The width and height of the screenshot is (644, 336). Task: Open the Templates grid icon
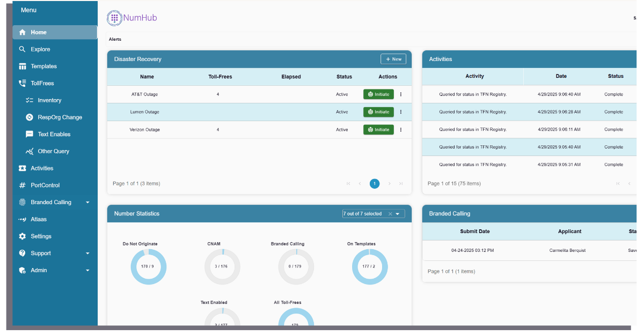pos(22,66)
